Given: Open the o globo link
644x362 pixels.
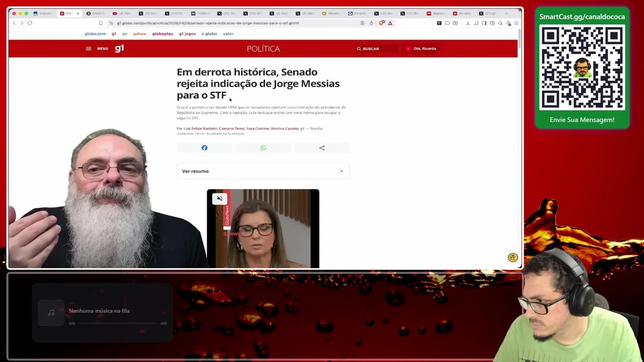Looking at the screenshot, I should click(x=209, y=34).
